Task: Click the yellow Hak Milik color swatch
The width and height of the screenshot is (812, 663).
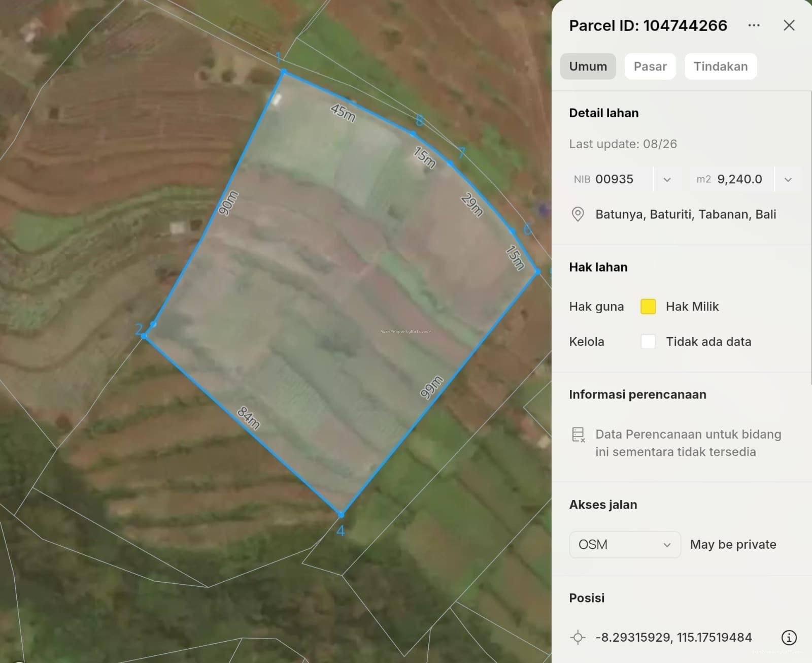Action: tap(648, 307)
